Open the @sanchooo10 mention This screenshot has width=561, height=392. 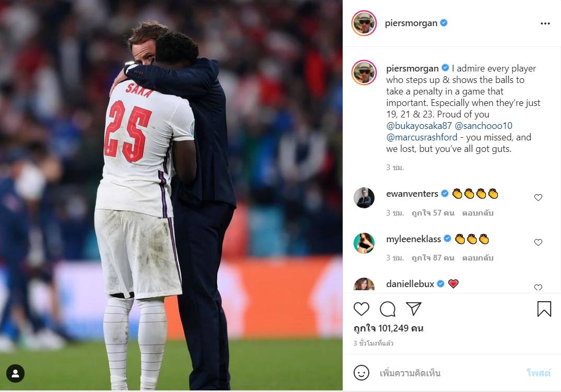point(483,126)
